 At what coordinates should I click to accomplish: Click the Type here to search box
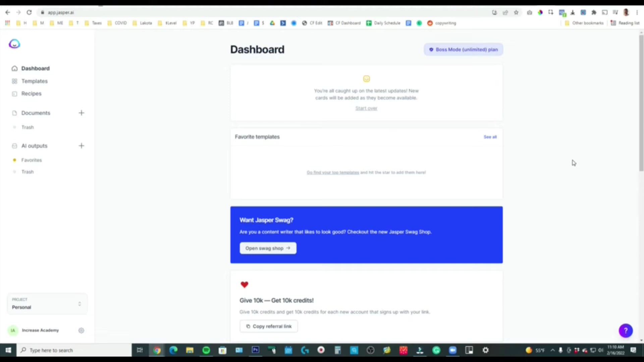click(74, 350)
